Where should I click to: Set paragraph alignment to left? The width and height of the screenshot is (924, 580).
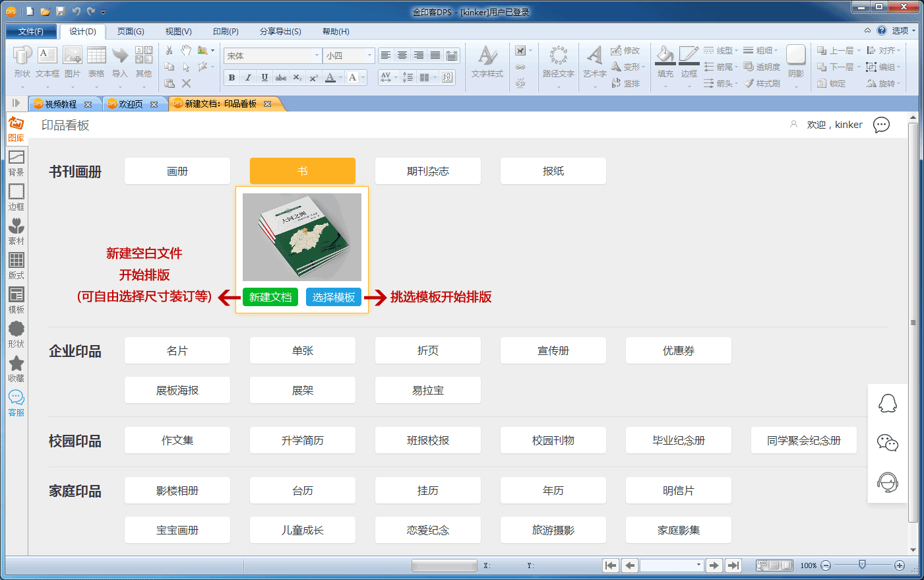coord(386,55)
